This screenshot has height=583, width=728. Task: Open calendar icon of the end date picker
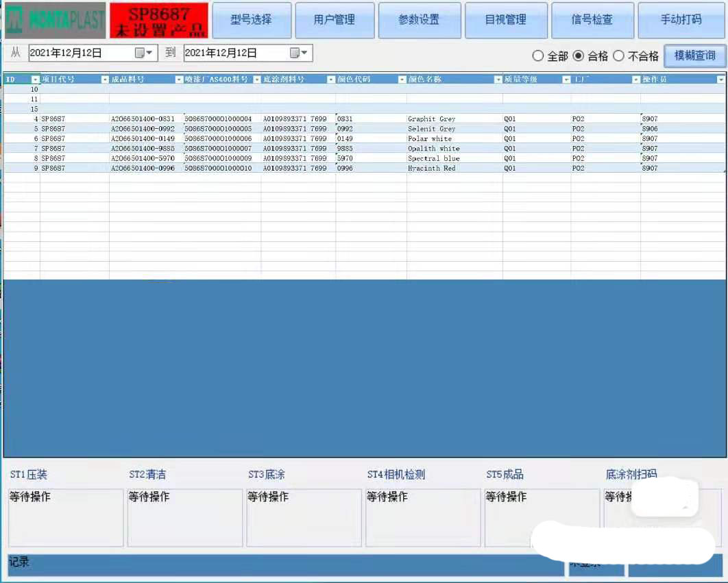tap(294, 53)
